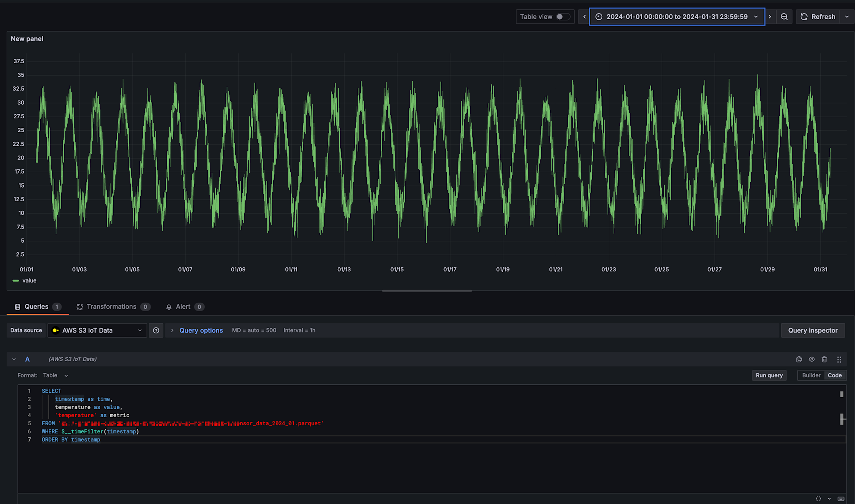The width and height of the screenshot is (855, 504).
Task: Switch to the Transformations tab
Action: [x=113, y=307]
